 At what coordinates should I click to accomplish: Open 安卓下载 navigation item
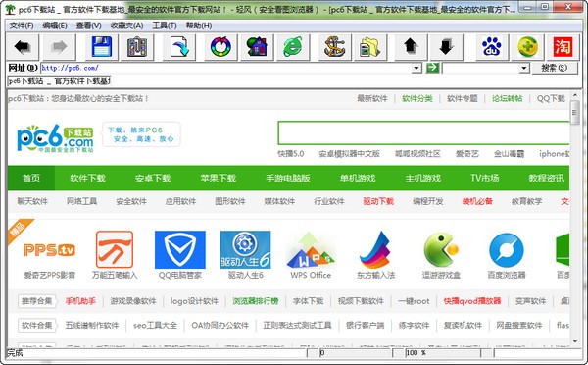153,178
